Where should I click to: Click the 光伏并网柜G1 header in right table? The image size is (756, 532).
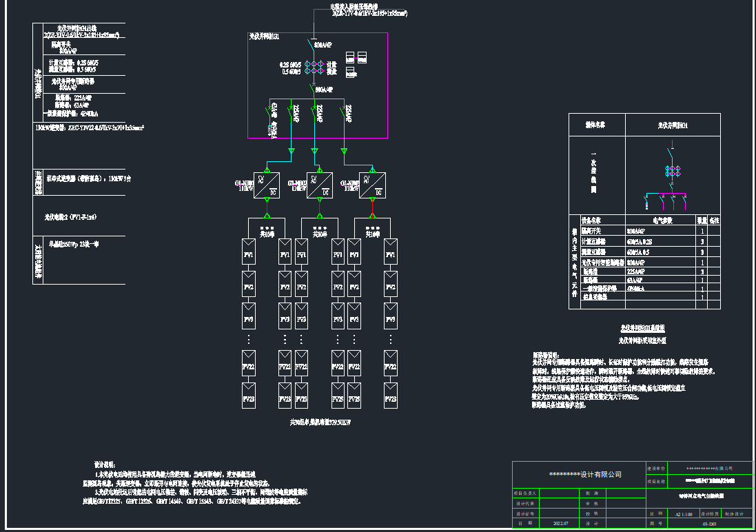(x=672, y=125)
